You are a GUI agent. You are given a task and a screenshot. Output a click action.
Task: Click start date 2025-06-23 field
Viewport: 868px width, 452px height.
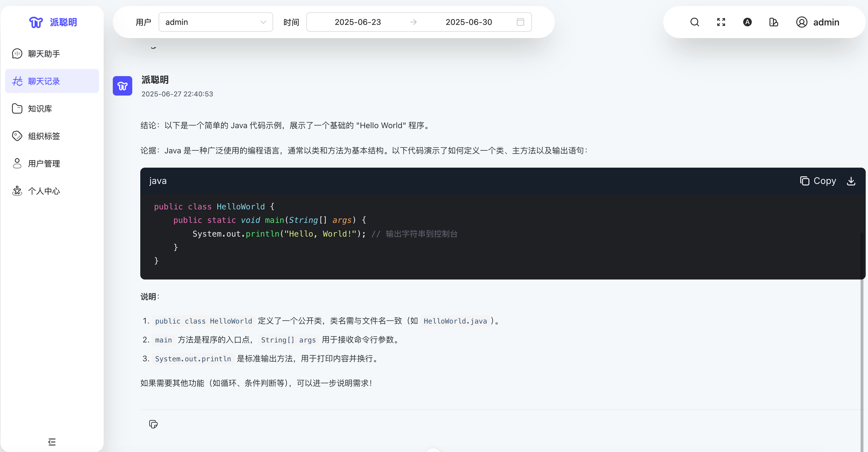pos(358,22)
